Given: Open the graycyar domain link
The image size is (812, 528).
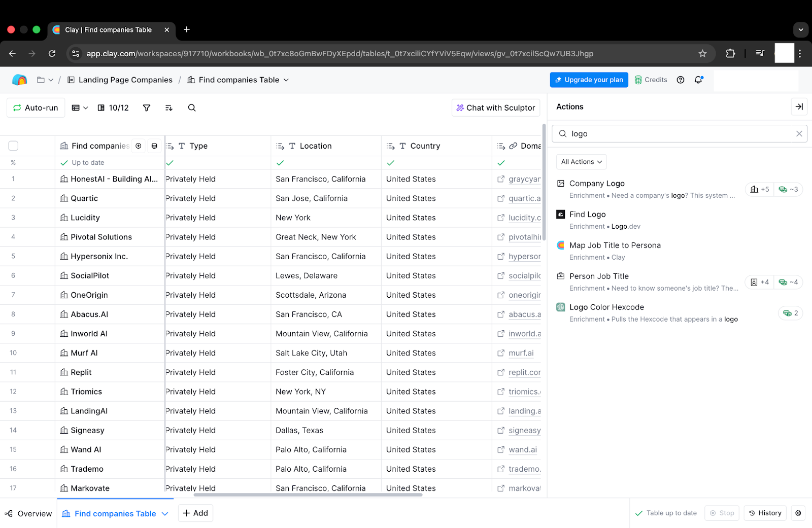Looking at the screenshot, I should pos(525,179).
